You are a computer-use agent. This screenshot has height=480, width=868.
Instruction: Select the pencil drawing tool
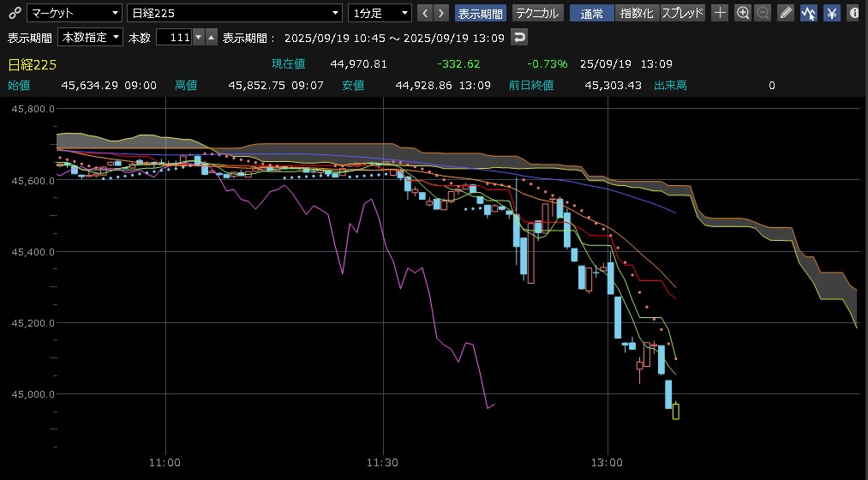click(x=786, y=14)
